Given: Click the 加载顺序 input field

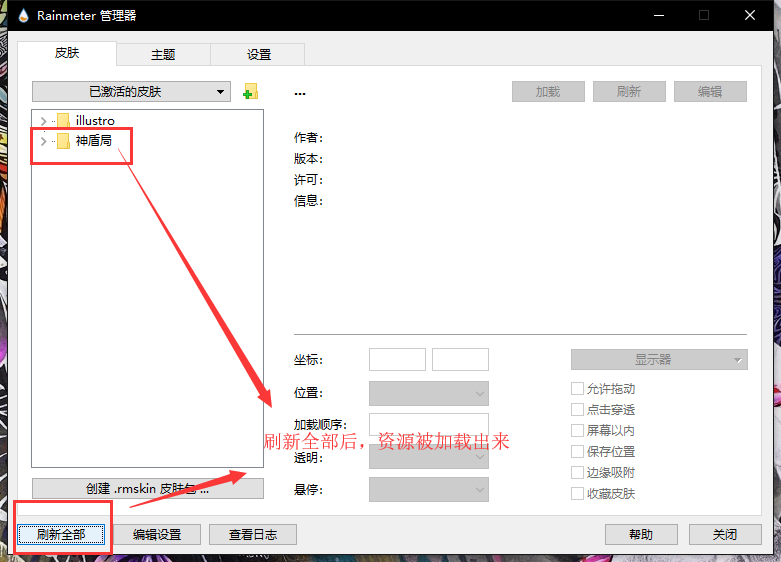Looking at the screenshot, I should 429,424.
